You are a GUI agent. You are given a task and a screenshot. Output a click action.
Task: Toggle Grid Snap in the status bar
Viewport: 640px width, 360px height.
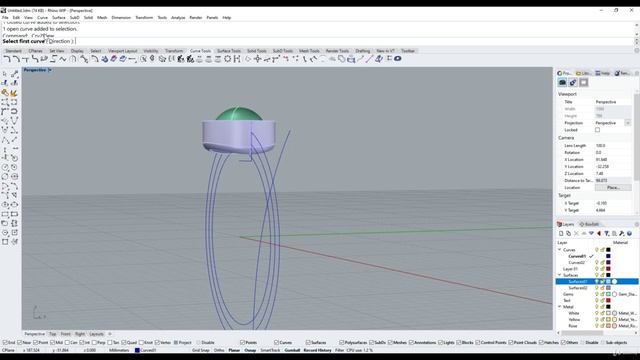[201, 350]
